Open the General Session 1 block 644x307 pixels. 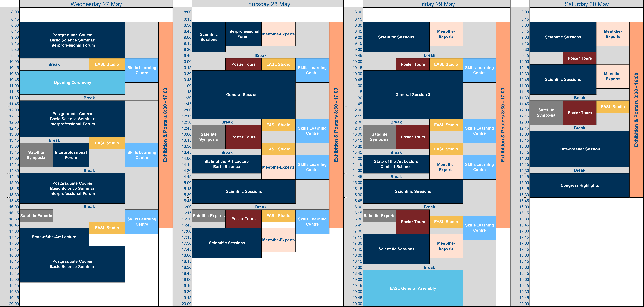243,94
